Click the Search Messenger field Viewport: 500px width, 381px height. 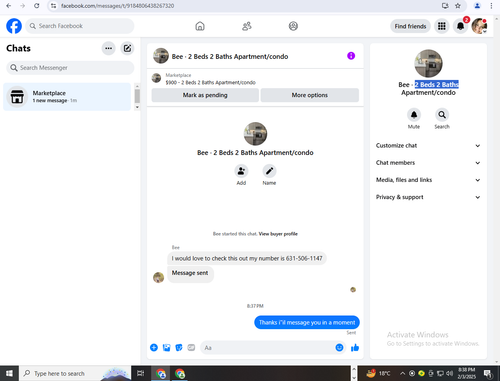(70, 68)
